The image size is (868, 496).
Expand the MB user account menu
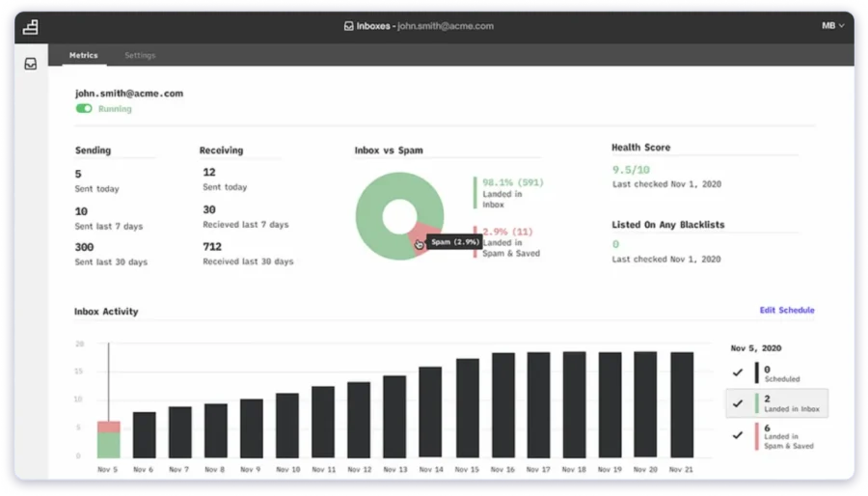point(832,26)
